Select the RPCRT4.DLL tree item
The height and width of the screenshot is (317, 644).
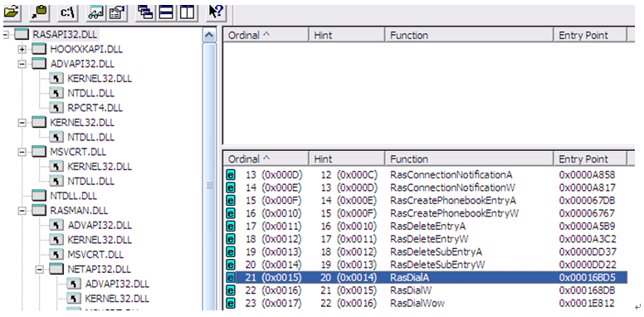[95, 108]
